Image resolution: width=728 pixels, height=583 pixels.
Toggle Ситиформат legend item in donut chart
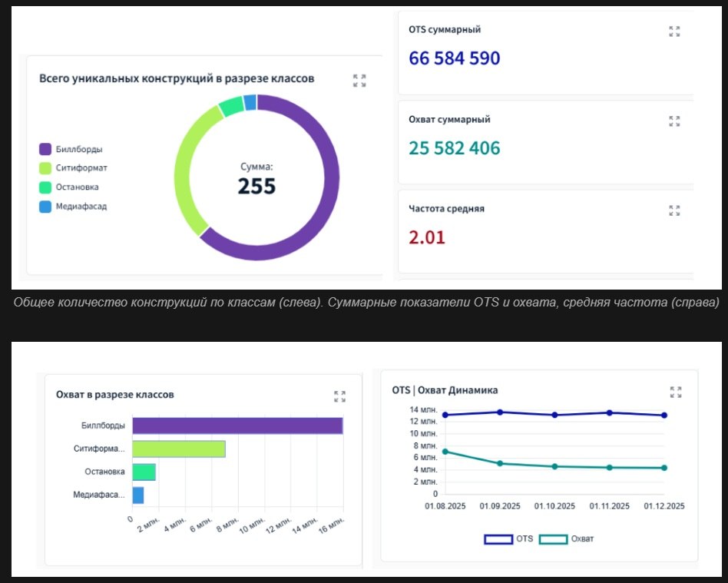pos(74,167)
